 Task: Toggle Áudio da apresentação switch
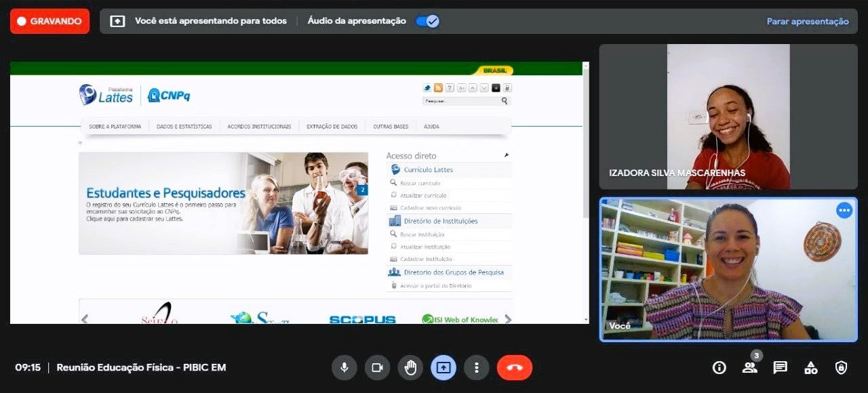tap(428, 21)
